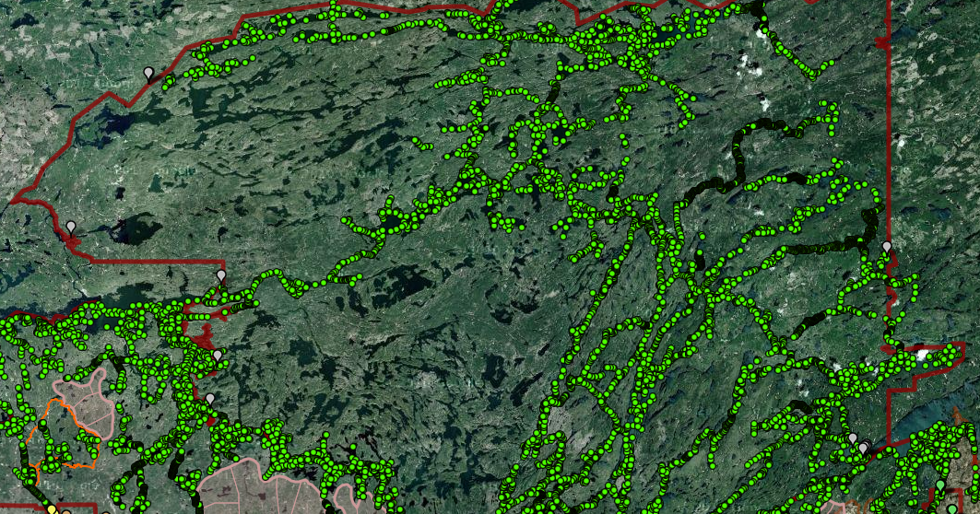Click the yellow pin at the bottom-left edge
Viewport: 980px width, 514px height.
pyautogui.click(x=53, y=510)
